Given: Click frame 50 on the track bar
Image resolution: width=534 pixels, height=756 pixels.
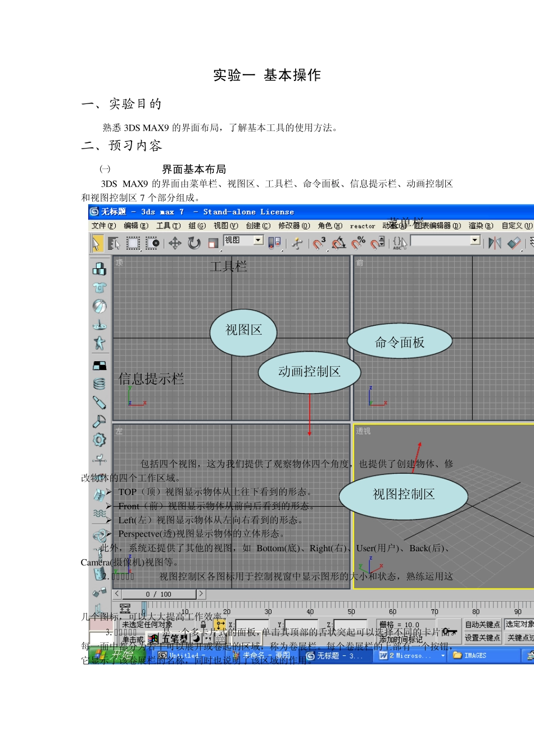Looking at the screenshot, I should (351, 611).
